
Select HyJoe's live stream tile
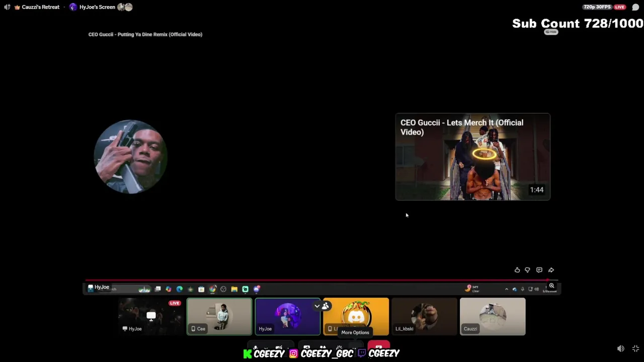coord(151,316)
